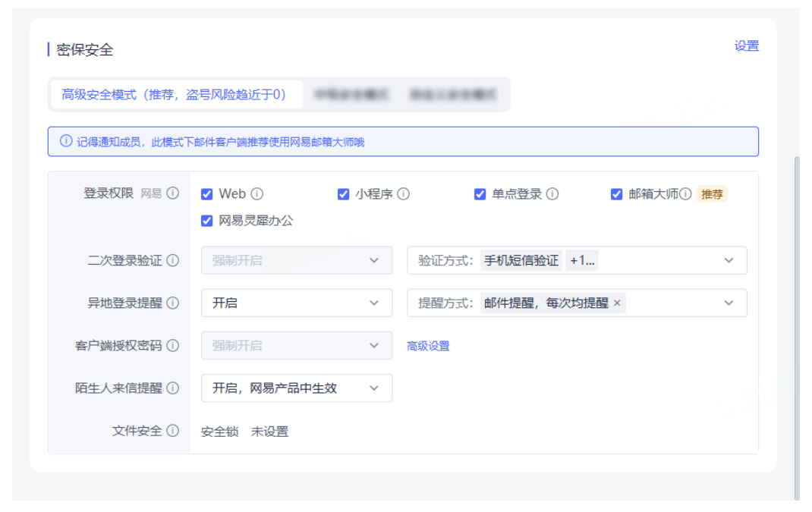Click the info icon beside 单点登录
Viewport: 812px width, 512px height.
[552, 193]
